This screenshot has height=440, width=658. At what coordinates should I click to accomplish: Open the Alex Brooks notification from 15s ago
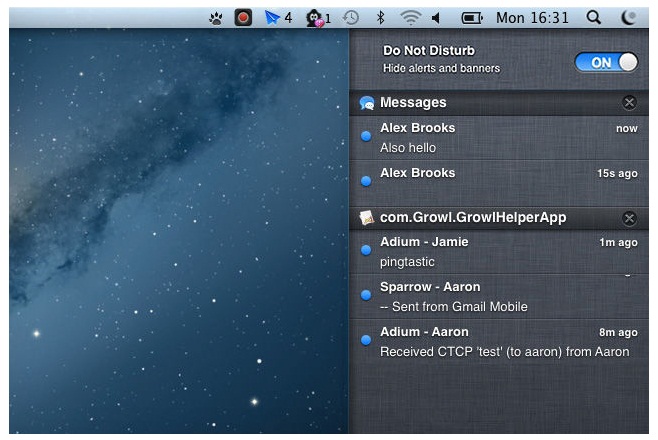499,183
